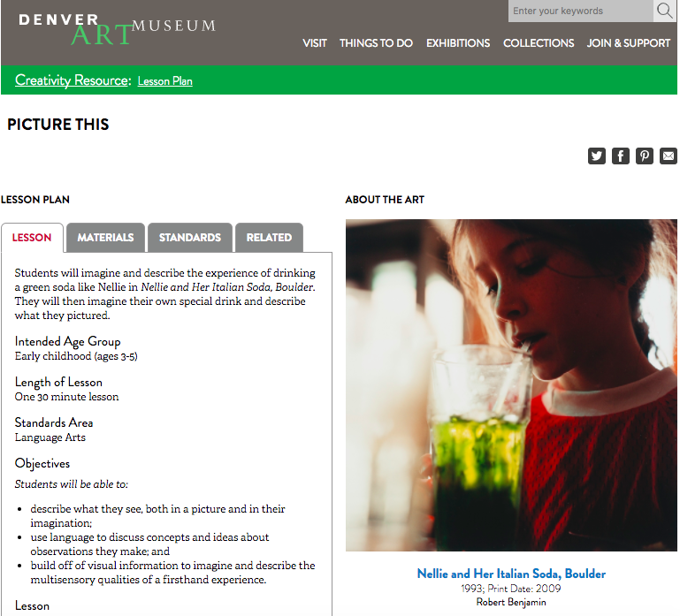Viewport: 680px width, 616px height.
Task: Click the Denver Art Museum logo
Action: coord(117,29)
